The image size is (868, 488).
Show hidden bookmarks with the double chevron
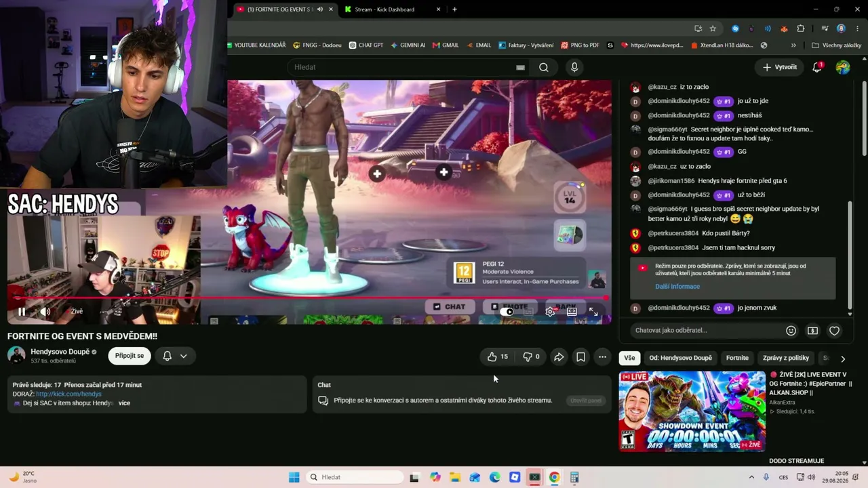793,45
